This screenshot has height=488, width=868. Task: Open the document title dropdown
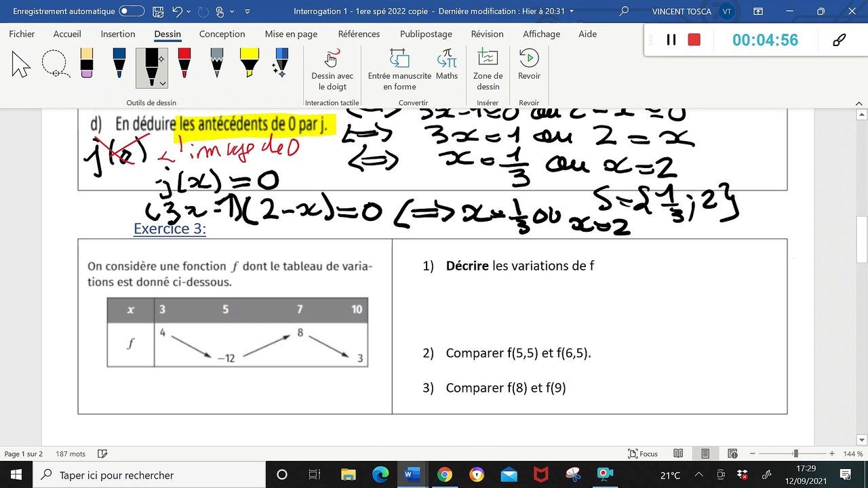point(572,12)
